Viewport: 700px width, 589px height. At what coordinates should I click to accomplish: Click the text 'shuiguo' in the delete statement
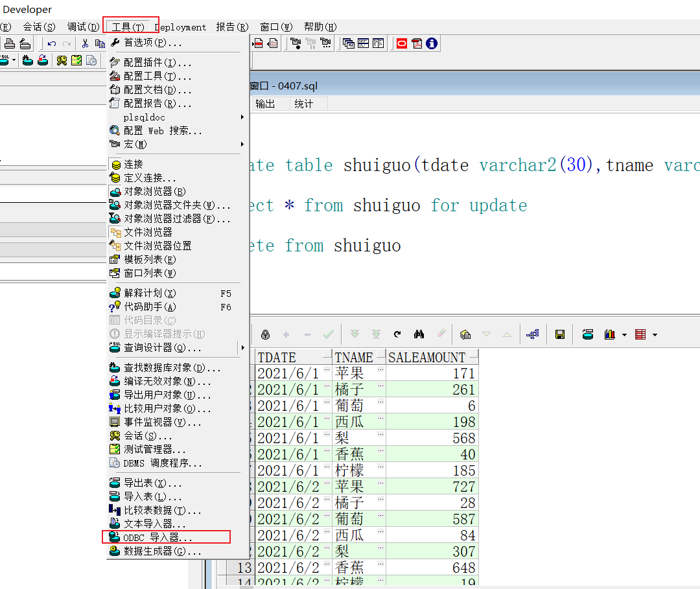(367, 246)
